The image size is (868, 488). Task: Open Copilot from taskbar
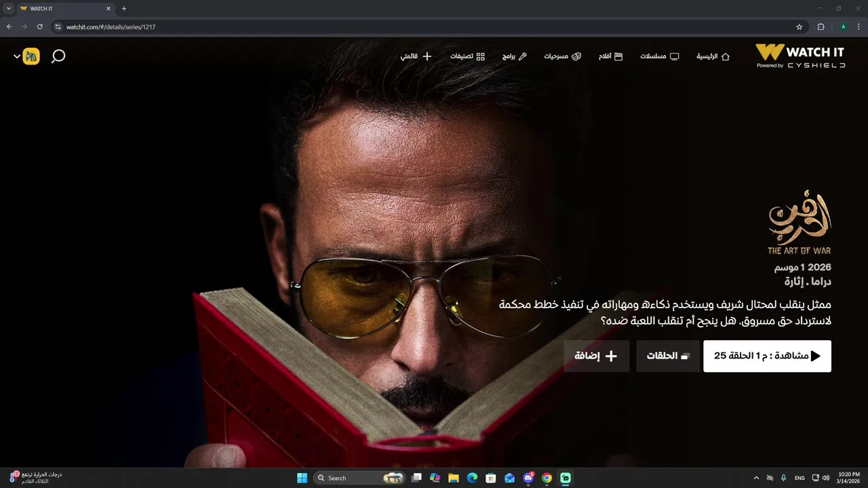435,478
